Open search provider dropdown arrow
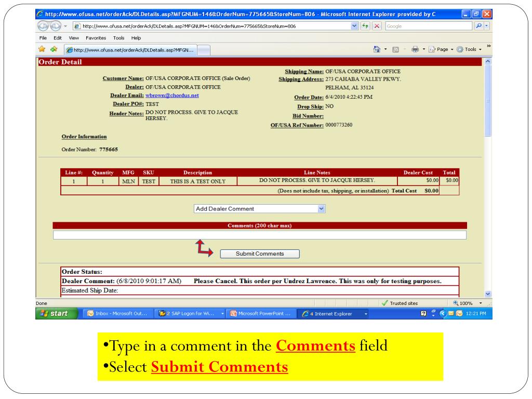 [x=486, y=26]
